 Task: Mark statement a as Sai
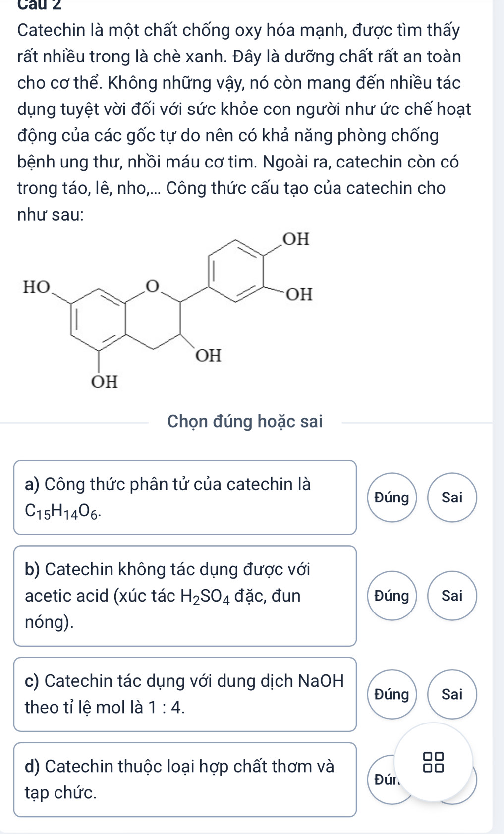coord(452,498)
